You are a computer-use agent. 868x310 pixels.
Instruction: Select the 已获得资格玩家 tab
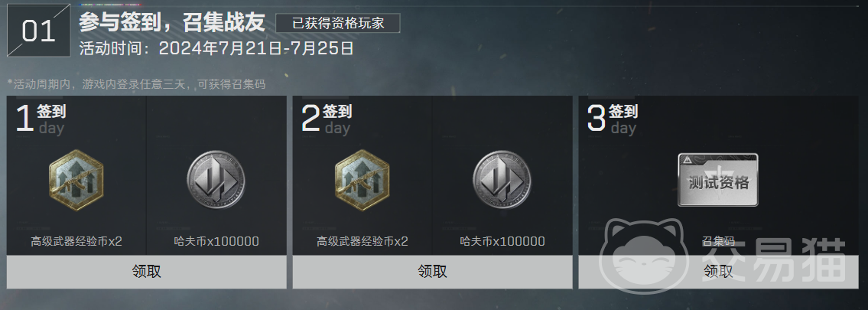tap(338, 23)
